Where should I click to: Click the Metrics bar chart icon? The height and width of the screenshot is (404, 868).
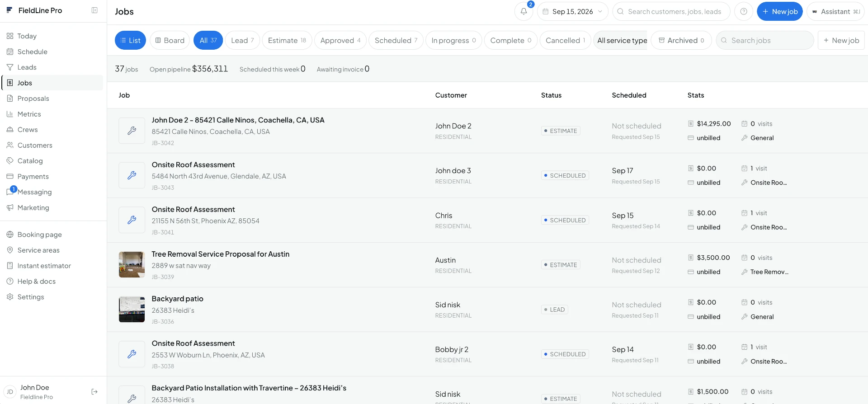(10, 114)
